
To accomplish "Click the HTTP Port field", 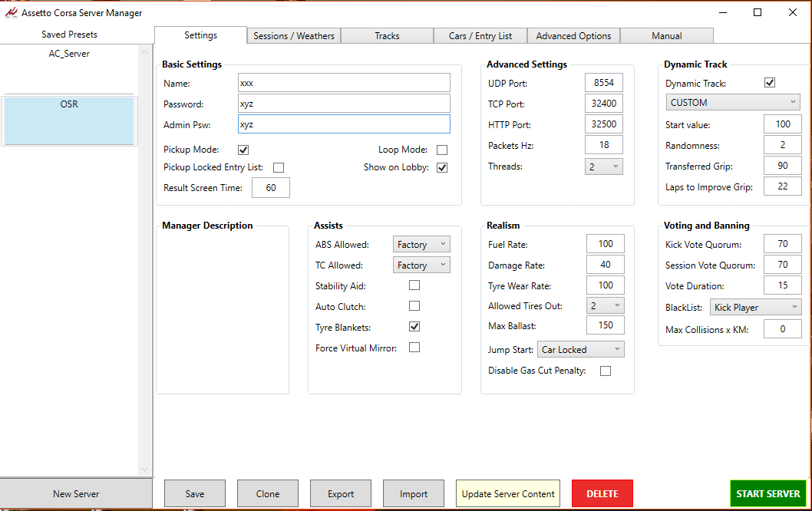I will click(x=604, y=124).
